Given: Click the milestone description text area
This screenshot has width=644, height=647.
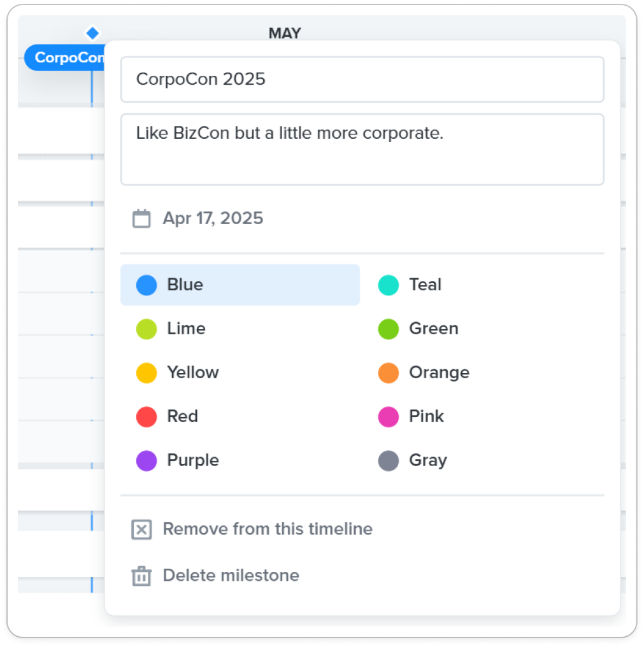Looking at the screenshot, I should pyautogui.click(x=362, y=150).
